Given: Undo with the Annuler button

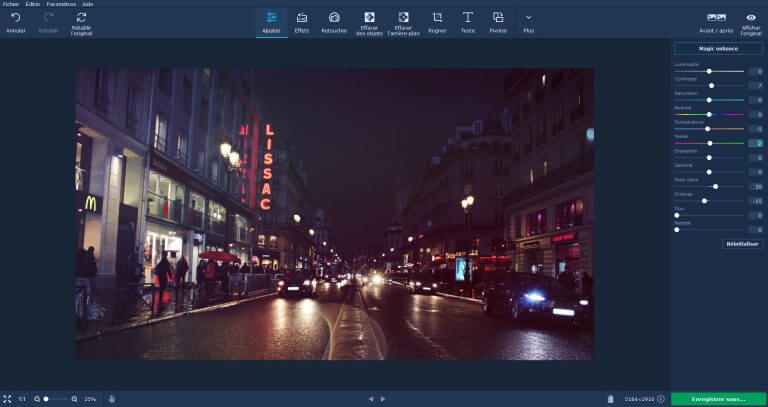Looking at the screenshot, I should click(16, 23).
